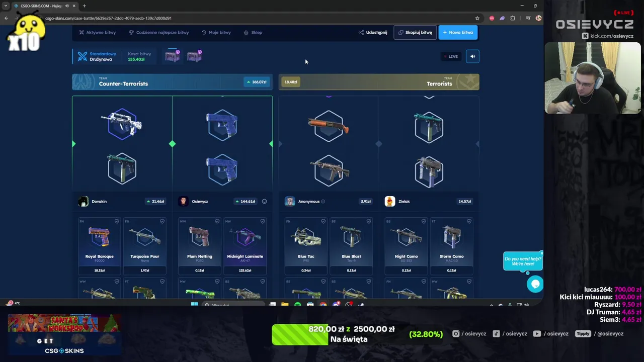644x362 pixels.
Task: Click the Terrorists team 18.48zł total
Action: 291,82
